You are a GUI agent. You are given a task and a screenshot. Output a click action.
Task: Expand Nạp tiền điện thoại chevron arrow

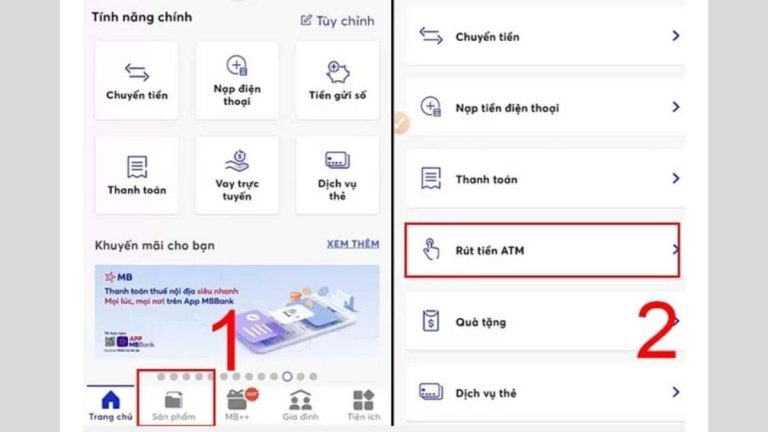point(675,107)
